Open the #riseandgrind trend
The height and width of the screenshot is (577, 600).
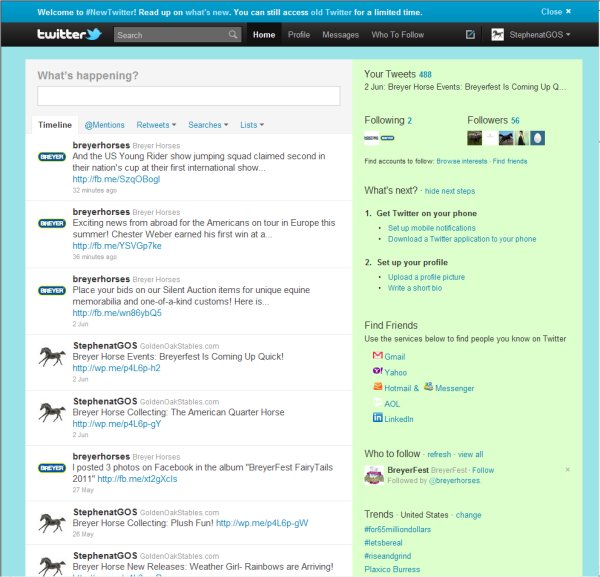[388, 556]
